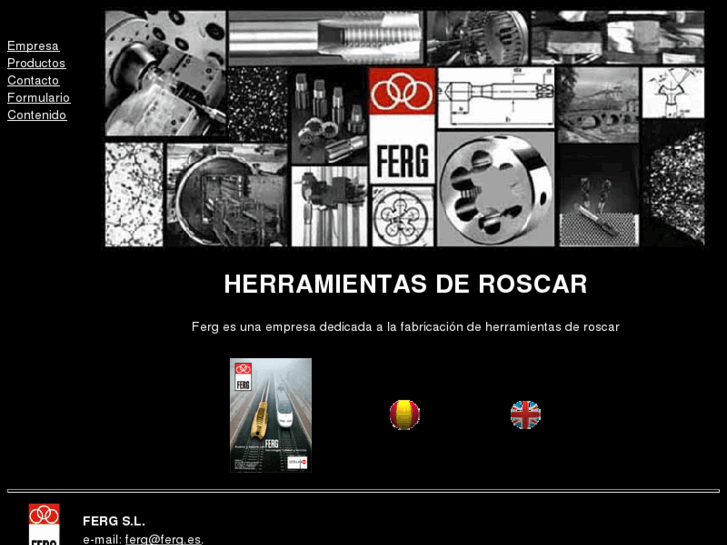This screenshot has width=727, height=545.
Task: Click the threading tap close-up banner photo
Action: click(x=326, y=38)
